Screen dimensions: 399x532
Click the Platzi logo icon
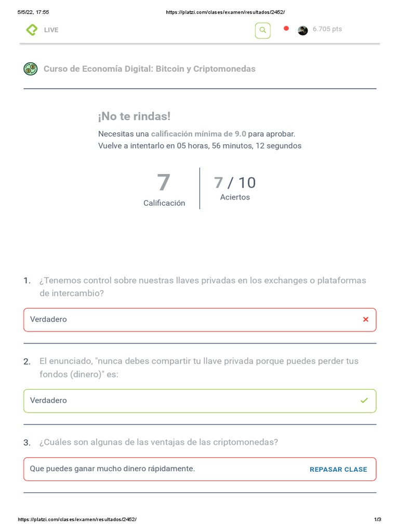click(x=32, y=30)
